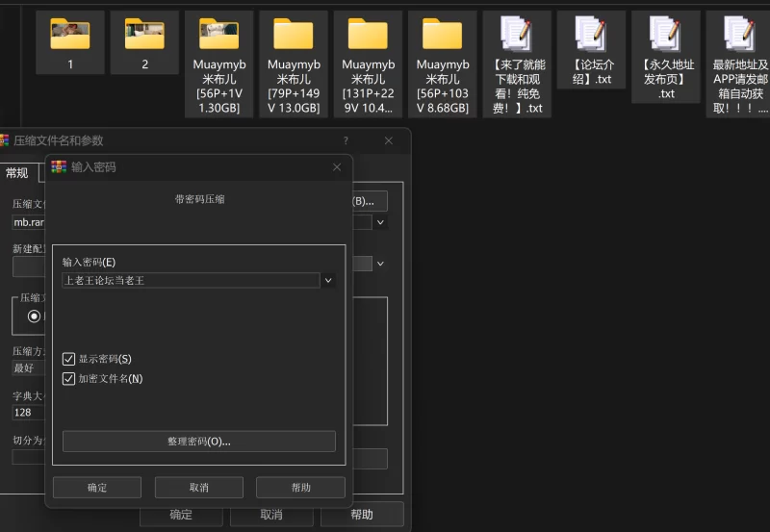Screen dimensions: 770x532
Task: Select the Muaymyb [56P+1V 1.30GB] folder
Action: 219,64
